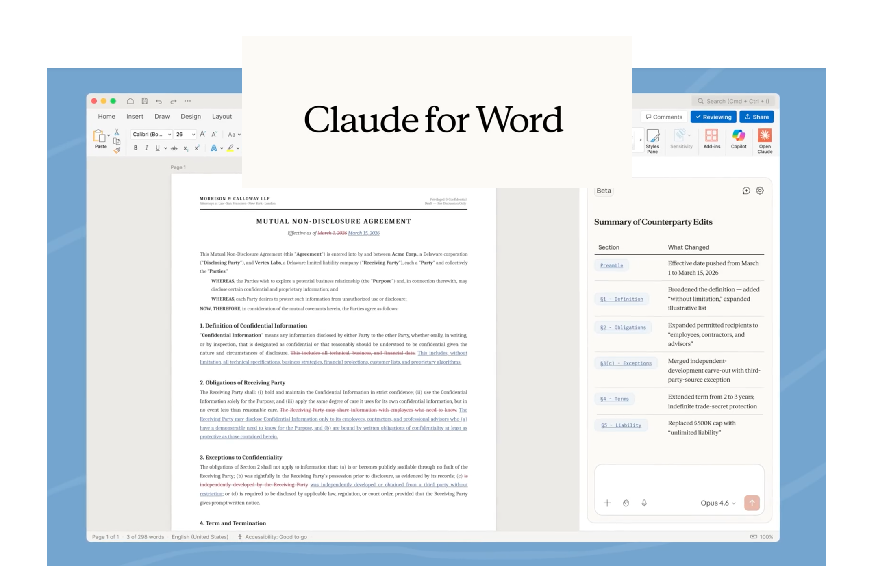Open the §5 - Liability section link
The image size is (878, 588).
coord(621,425)
